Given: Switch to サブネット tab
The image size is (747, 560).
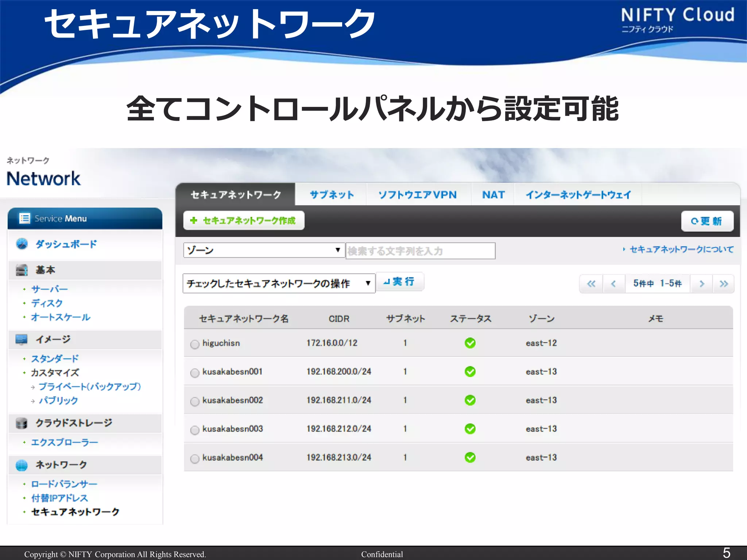Looking at the screenshot, I should click(332, 195).
